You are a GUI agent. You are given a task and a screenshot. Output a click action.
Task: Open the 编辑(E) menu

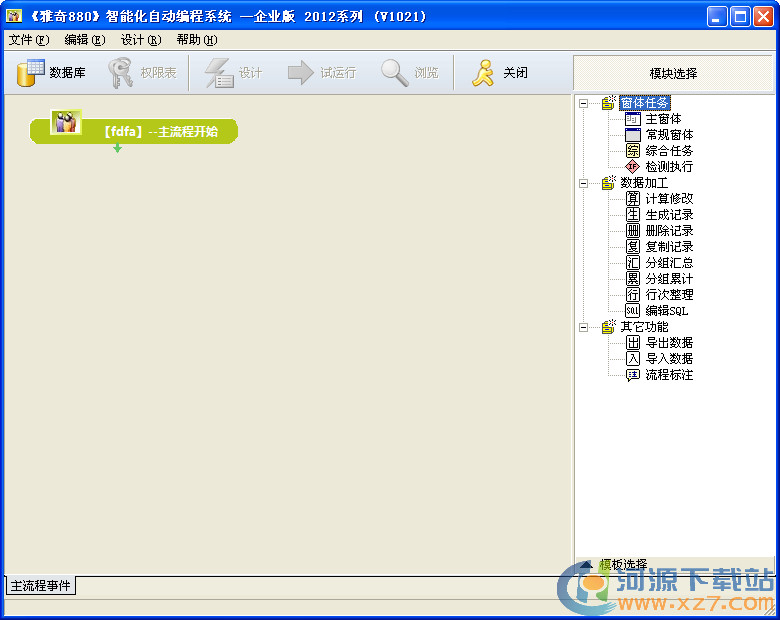(x=85, y=40)
